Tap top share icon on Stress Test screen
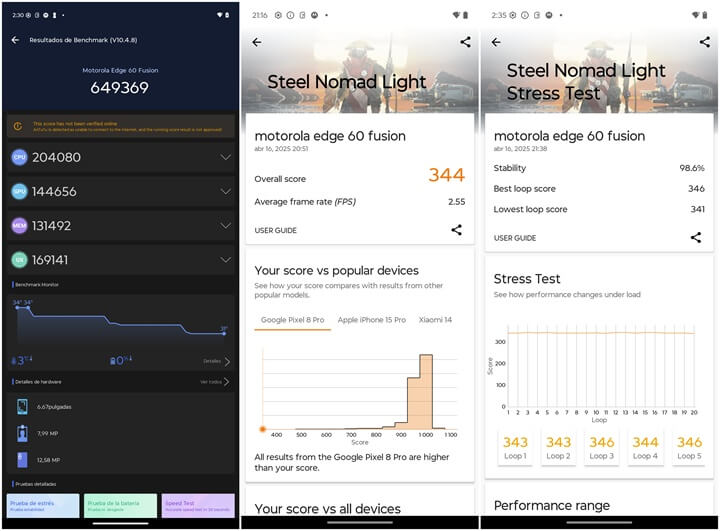 [x=704, y=42]
